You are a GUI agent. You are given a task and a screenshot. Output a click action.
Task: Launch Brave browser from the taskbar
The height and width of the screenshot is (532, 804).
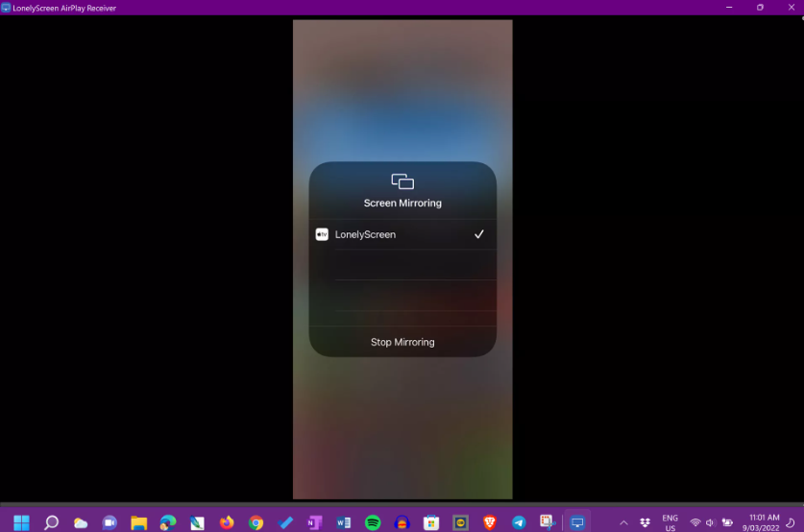point(490,522)
